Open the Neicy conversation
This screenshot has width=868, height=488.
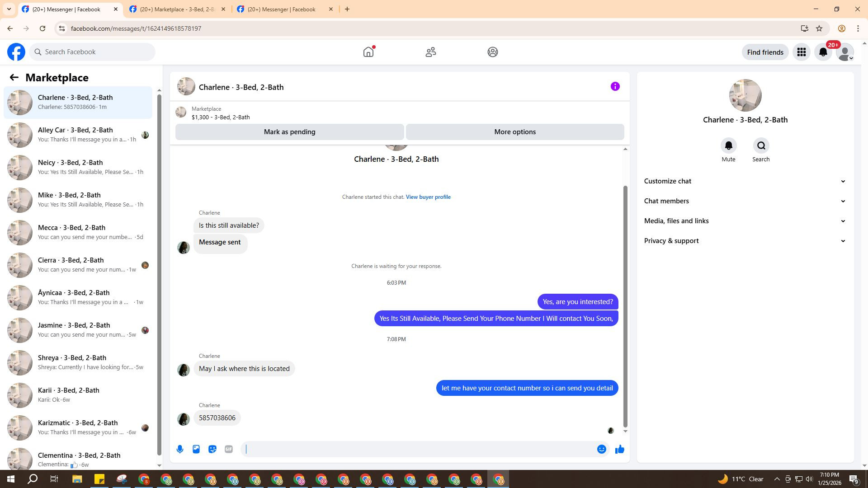[78, 167]
